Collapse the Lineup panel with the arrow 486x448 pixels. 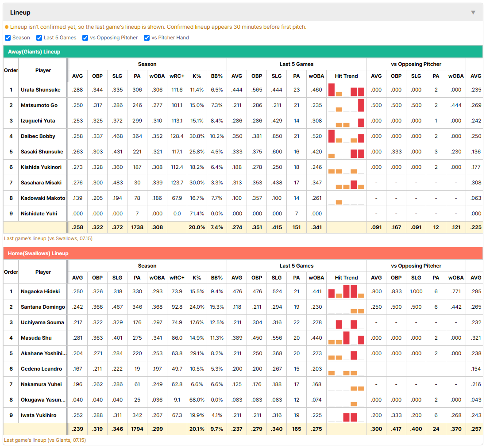tap(473, 12)
